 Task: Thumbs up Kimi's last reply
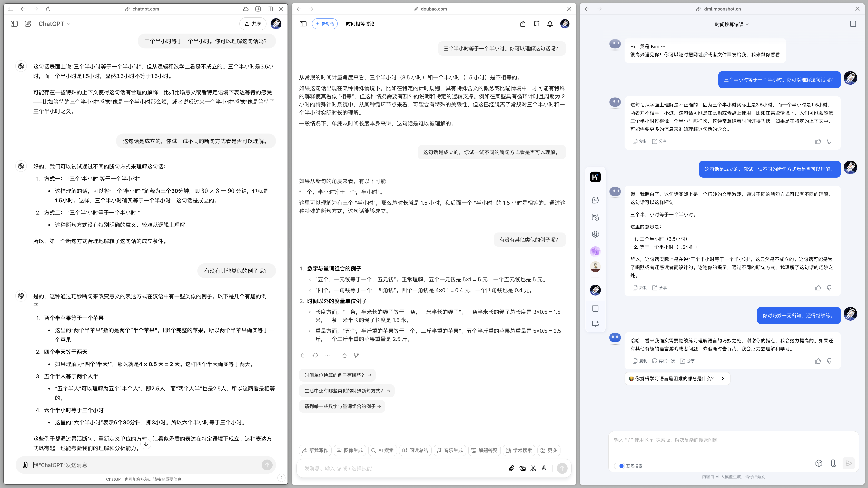[818, 361]
